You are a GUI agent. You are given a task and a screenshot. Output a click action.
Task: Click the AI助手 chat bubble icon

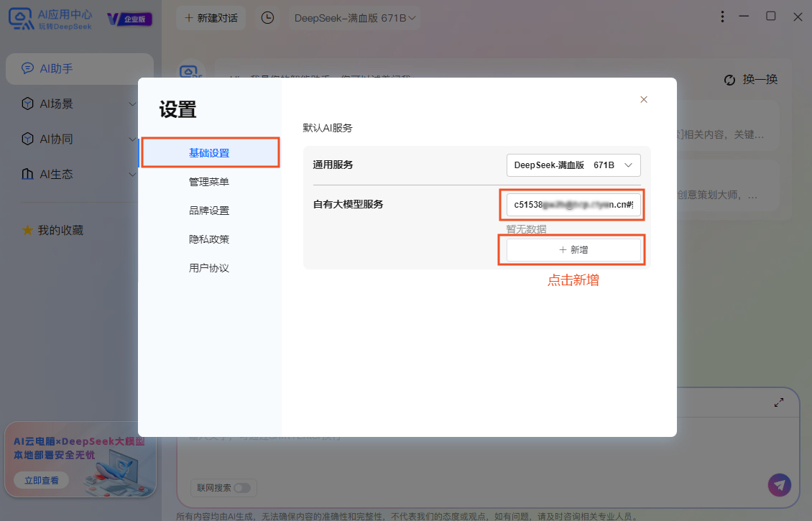(x=27, y=68)
